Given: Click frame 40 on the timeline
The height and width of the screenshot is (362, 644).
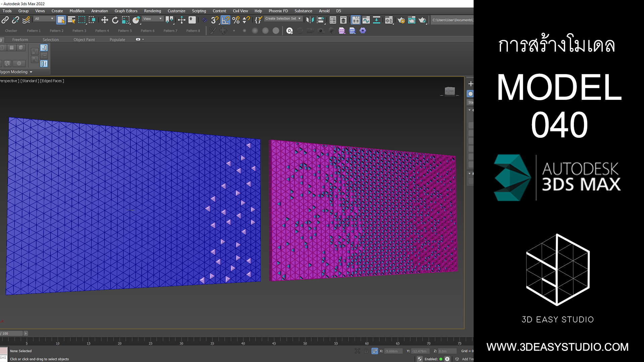Looking at the screenshot, I should point(243,339).
